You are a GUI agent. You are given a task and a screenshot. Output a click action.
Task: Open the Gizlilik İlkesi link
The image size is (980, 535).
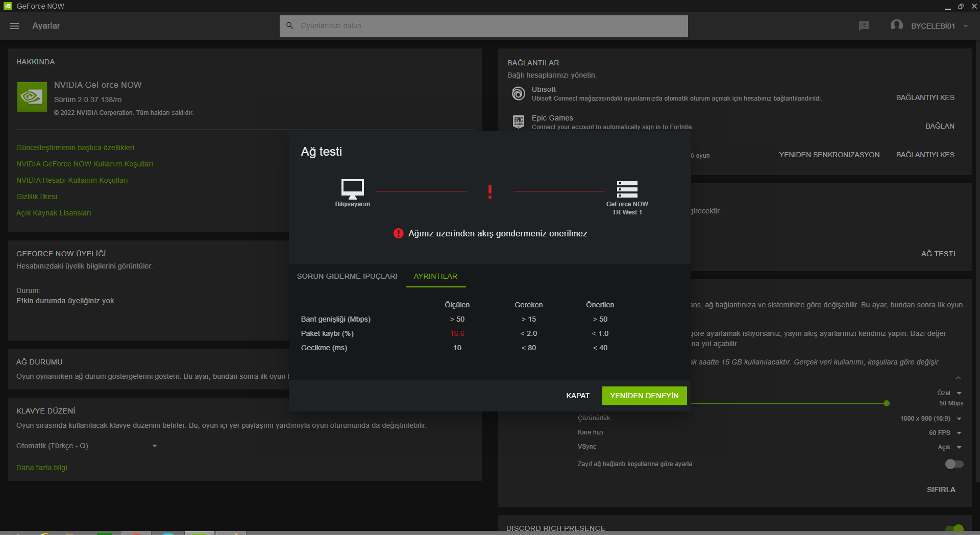pyautogui.click(x=36, y=197)
